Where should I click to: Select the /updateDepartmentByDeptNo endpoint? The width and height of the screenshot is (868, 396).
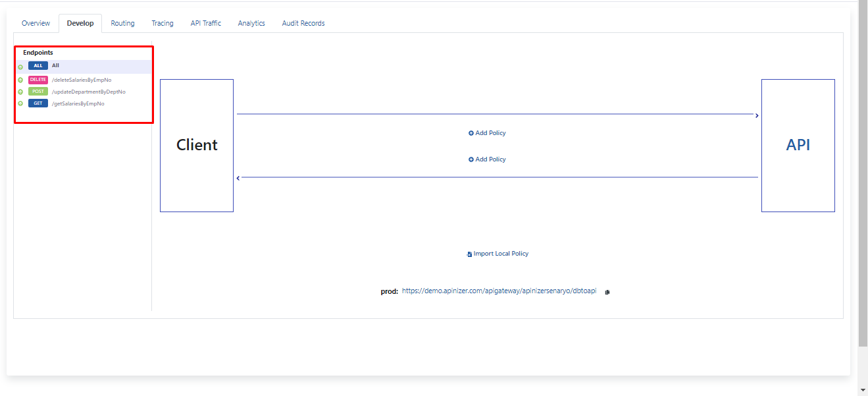pos(88,92)
